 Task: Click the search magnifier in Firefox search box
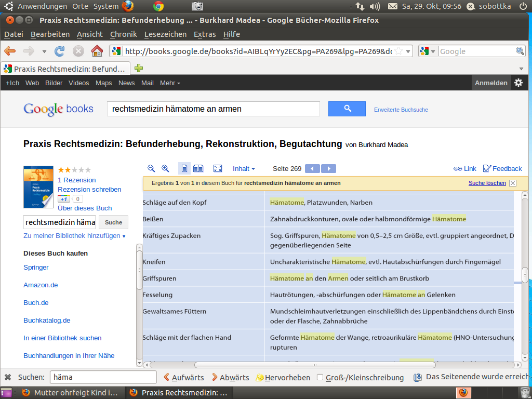520,51
